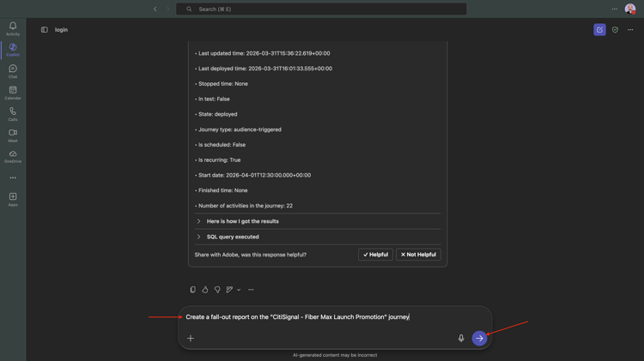Click the shield check icon
The height and width of the screenshot is (361, 644).
pyautogui.click(x=615, y=29)
